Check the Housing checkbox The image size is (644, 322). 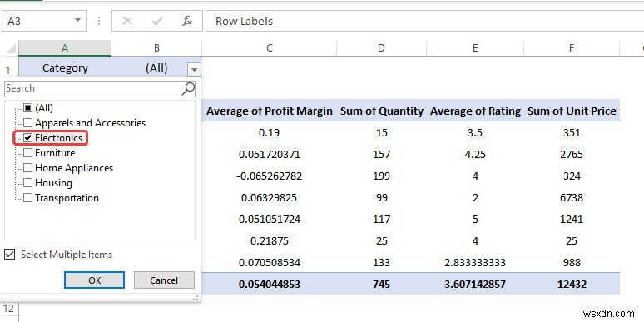click(x=28, y=183)
